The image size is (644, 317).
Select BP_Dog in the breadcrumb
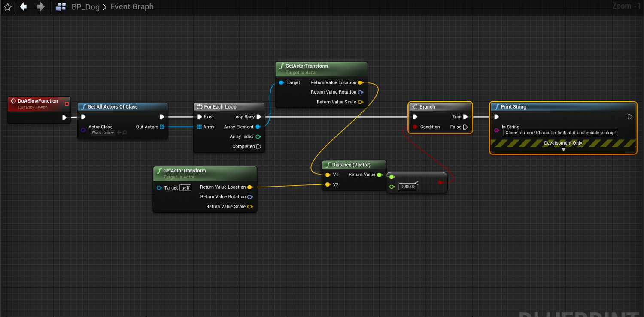coord(85,7)
